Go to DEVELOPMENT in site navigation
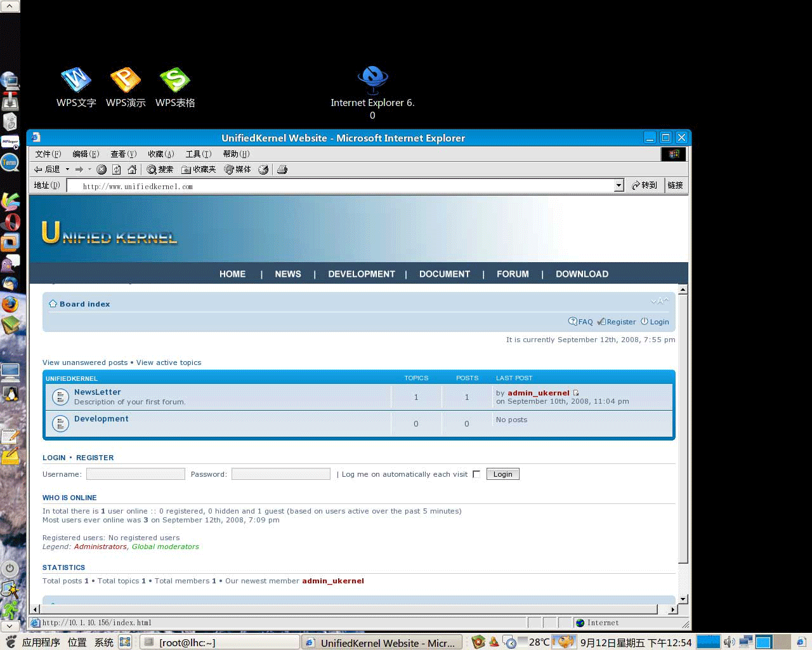 (x=362, y=274)
